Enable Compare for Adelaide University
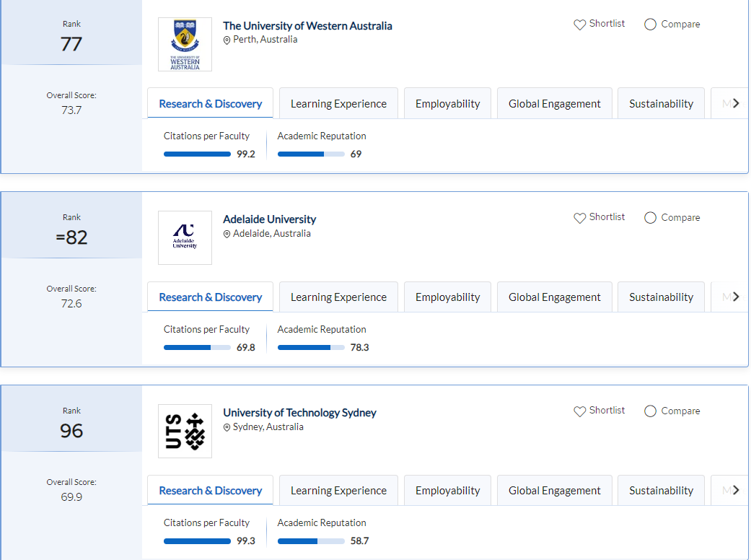 click(650, 218)
